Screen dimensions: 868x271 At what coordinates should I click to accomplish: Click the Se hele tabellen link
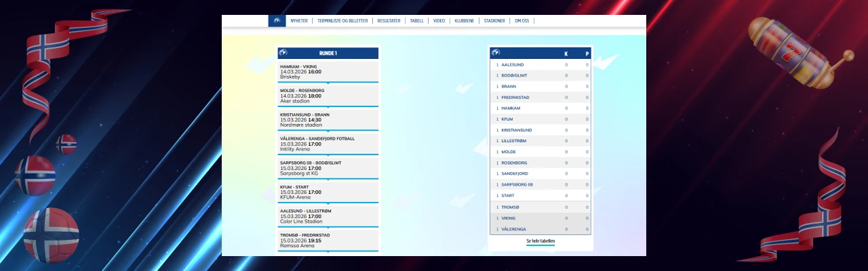click(540, 241)
